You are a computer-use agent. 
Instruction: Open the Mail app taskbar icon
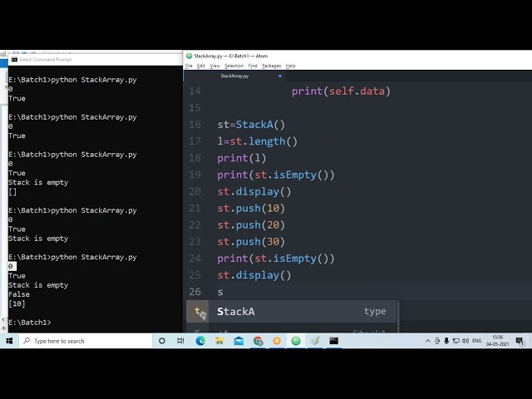pos(239,341)
